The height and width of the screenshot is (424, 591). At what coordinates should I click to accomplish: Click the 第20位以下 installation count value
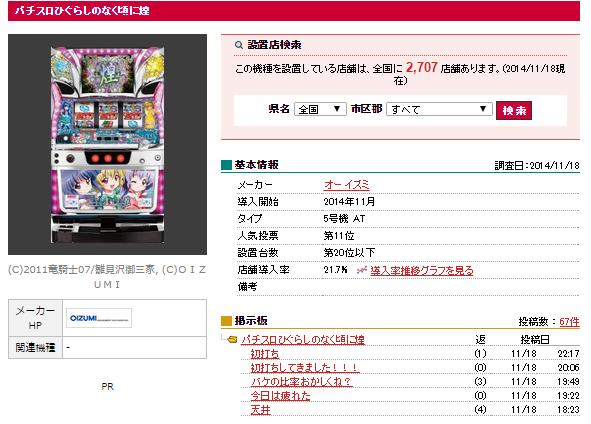[349, 253]
